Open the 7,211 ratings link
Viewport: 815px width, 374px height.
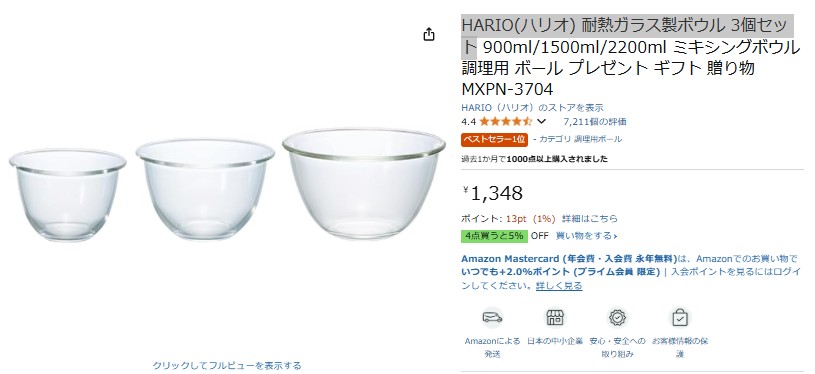click(595, 122)
